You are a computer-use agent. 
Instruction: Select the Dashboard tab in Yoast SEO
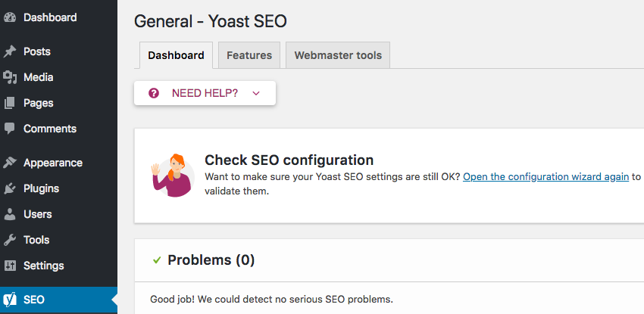[177, 55]
